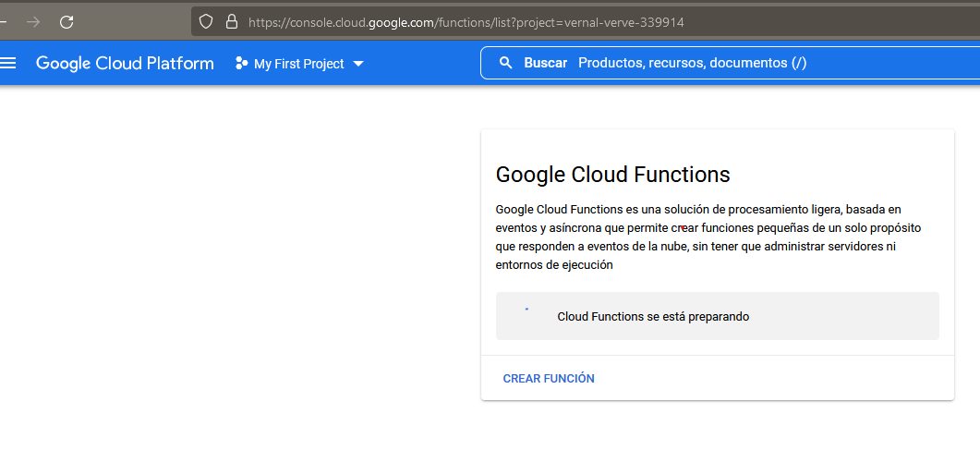This screenshot has width=980, height=462.
Task: Expand the My First Project dropdown arrow
Action: pos(358,64)
